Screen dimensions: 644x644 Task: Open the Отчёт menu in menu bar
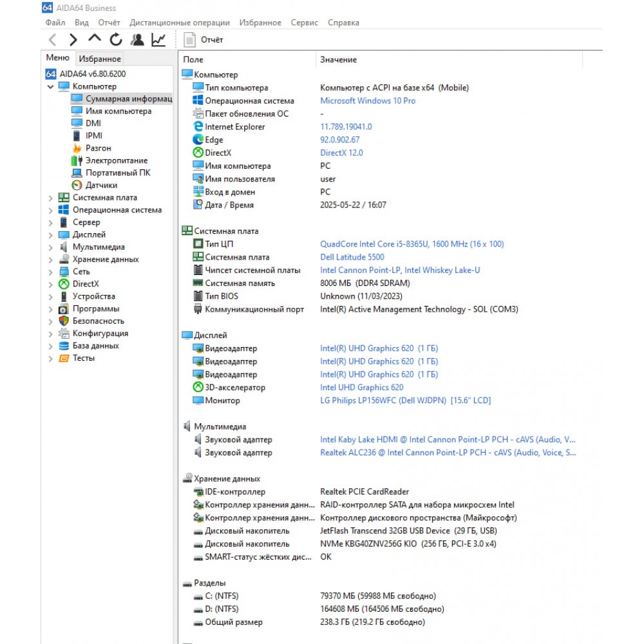(x=109, y=23)
